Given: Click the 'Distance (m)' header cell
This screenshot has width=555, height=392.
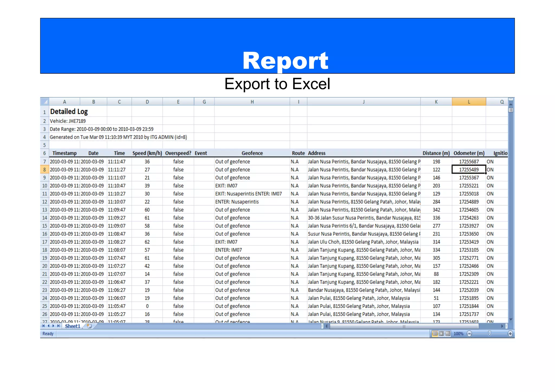Looking at the screenshot, I should point(436,153).
